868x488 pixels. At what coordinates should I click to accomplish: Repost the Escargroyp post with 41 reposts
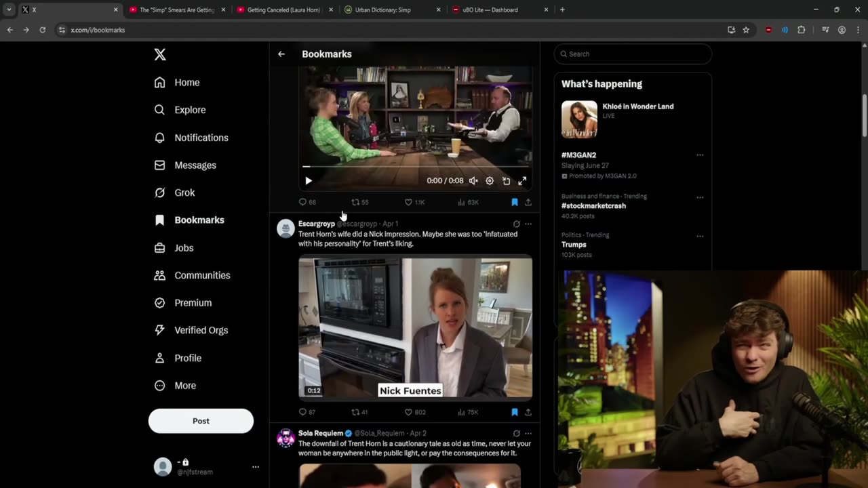click(x=359, y=412)
